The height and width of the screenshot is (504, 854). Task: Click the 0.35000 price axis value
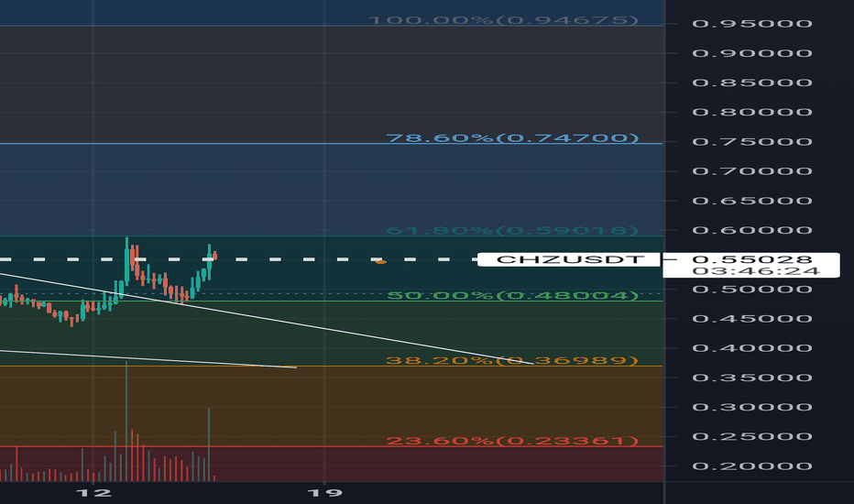click(x=752, y=378)
